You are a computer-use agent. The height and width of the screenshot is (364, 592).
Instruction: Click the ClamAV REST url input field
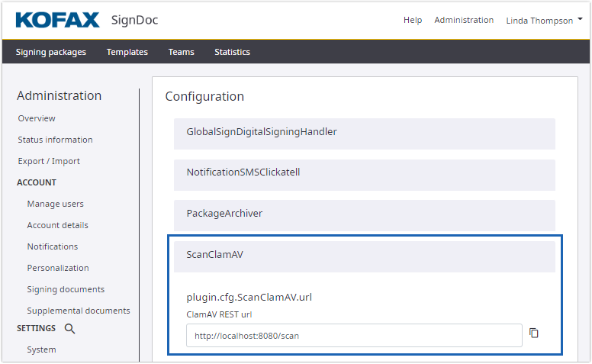(x=354, y=335)
